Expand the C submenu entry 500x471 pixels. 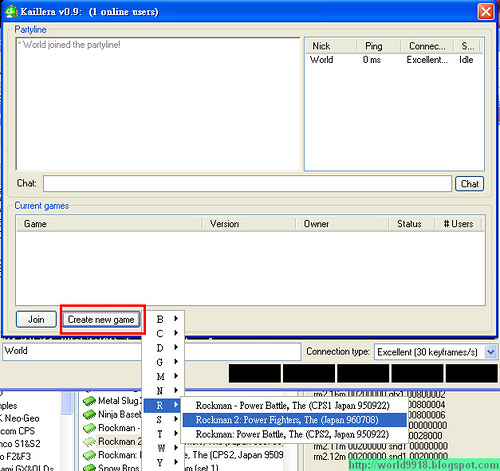tap(163, 333)
